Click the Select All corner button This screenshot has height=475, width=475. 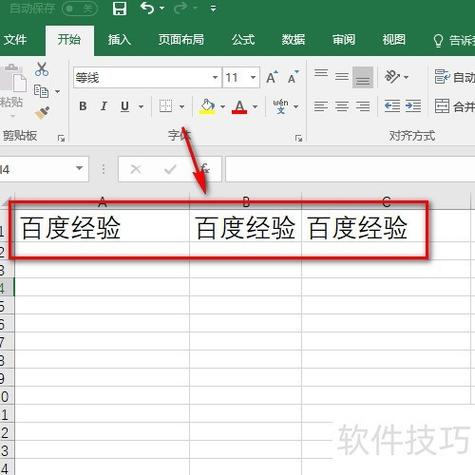(7, 201)
